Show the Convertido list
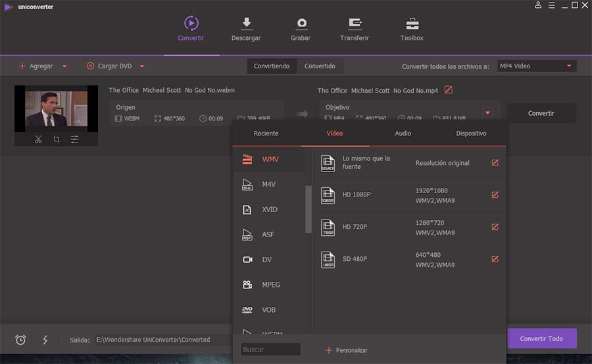Image resolution: width=592 pixels, height=364 pixels. pyautogui.click(x=320, y=66)
